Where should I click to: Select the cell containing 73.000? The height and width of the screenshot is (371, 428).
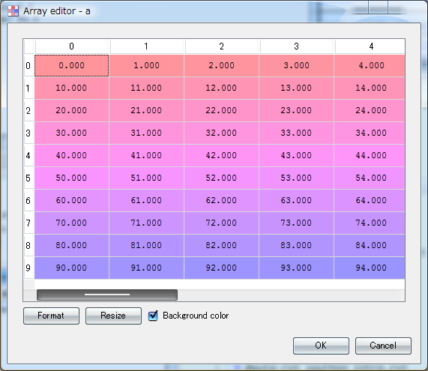click(x=297, y=223)
